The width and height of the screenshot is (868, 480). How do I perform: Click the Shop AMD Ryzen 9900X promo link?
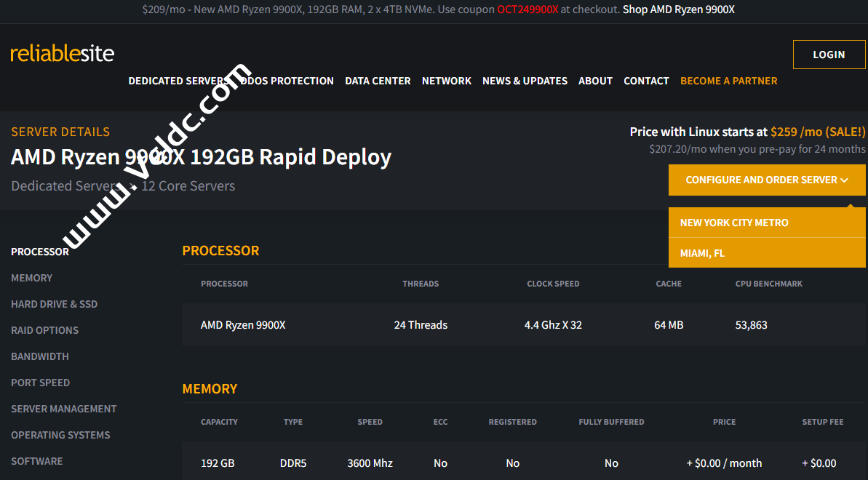[x=678, y=10]
